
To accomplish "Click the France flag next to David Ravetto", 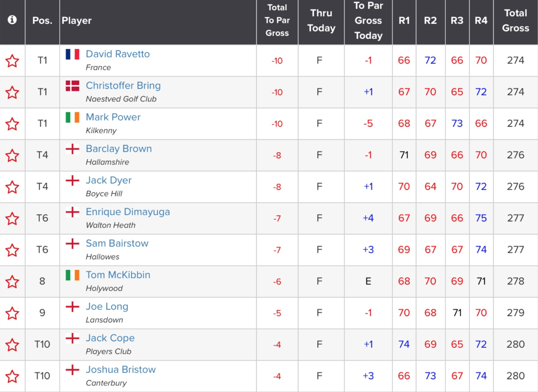I will [x=73, y=54].
